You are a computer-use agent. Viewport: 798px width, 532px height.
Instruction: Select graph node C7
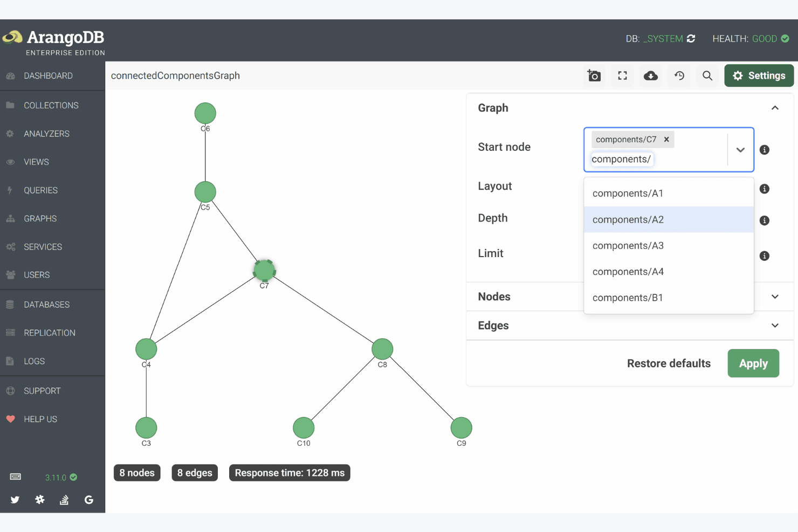[264, 270]
